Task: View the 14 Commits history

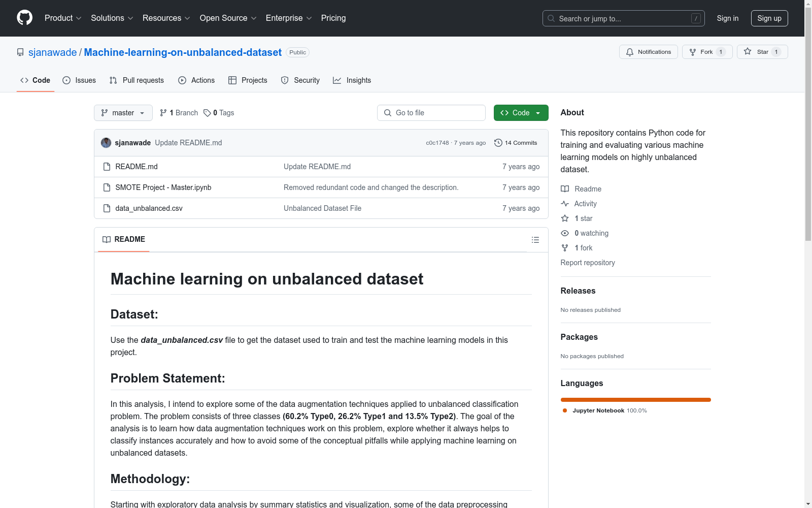Action: (516, 143)
